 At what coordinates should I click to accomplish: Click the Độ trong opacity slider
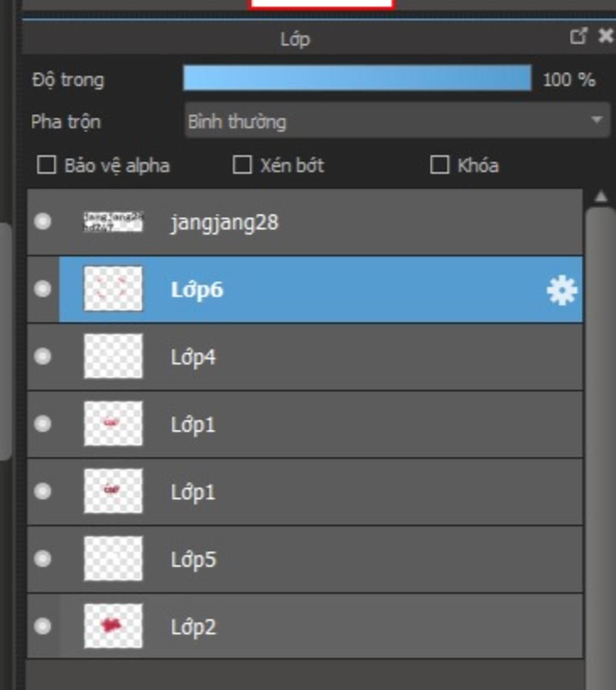pyautogui.click(x=357, y=78)
